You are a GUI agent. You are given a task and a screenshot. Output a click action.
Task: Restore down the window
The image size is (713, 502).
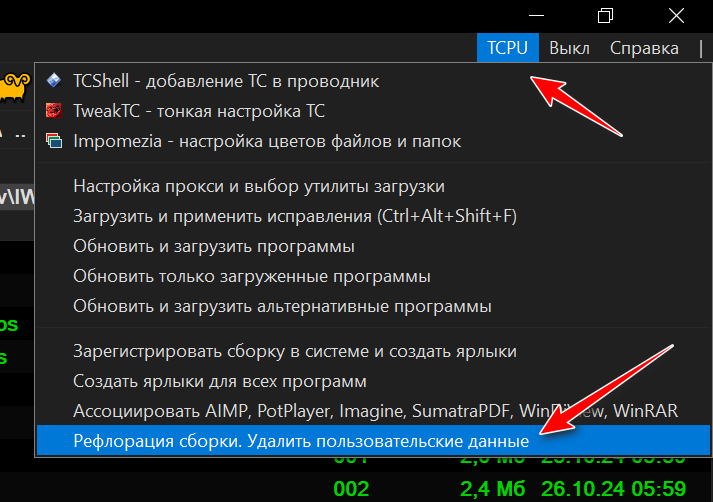(605, 15)
